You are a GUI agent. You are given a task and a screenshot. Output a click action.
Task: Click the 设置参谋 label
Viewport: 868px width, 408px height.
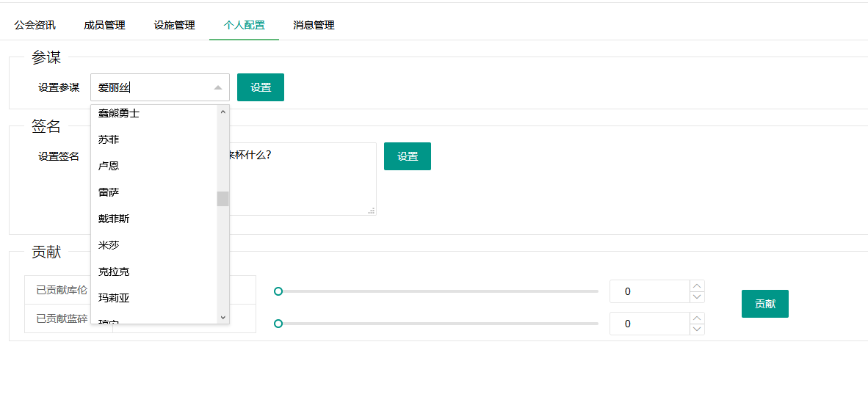pos(59,87)
